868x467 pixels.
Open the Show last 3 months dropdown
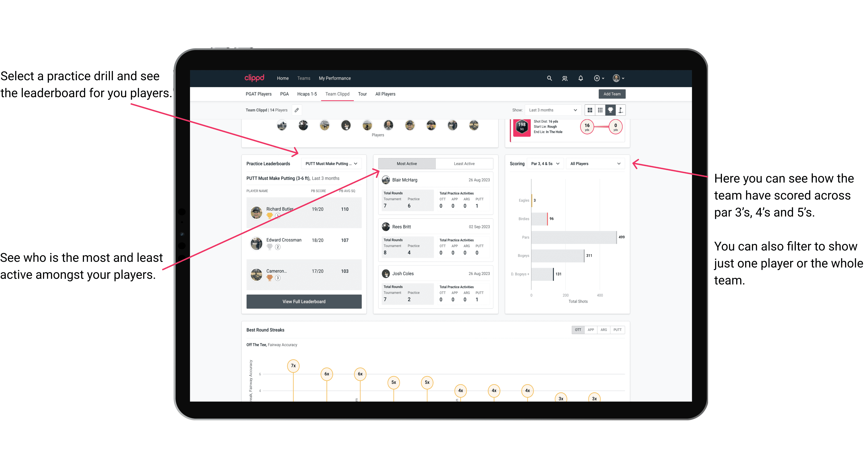point(552,110)
